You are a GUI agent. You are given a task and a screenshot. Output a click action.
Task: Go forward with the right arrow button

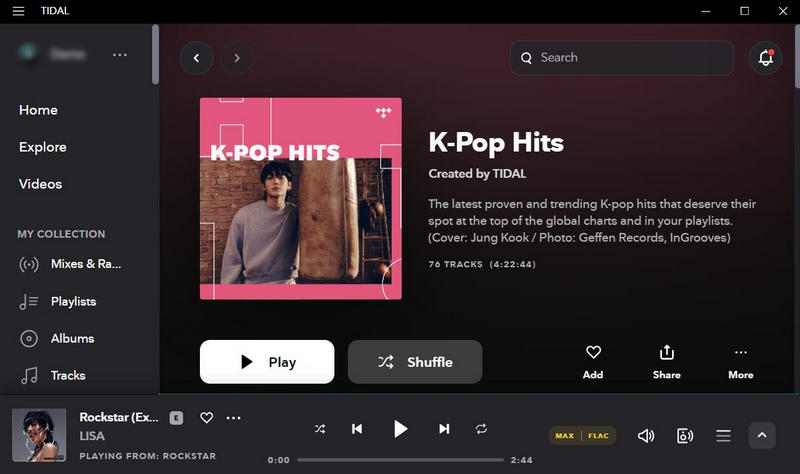[237, 58]
